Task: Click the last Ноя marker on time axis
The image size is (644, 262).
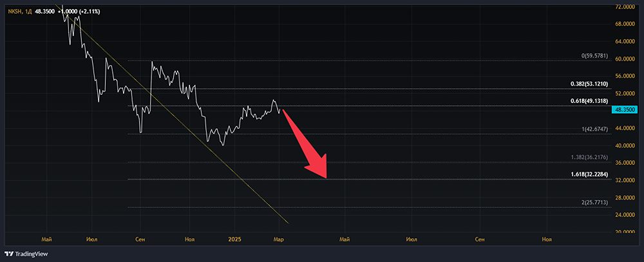Action: point(547,239)
